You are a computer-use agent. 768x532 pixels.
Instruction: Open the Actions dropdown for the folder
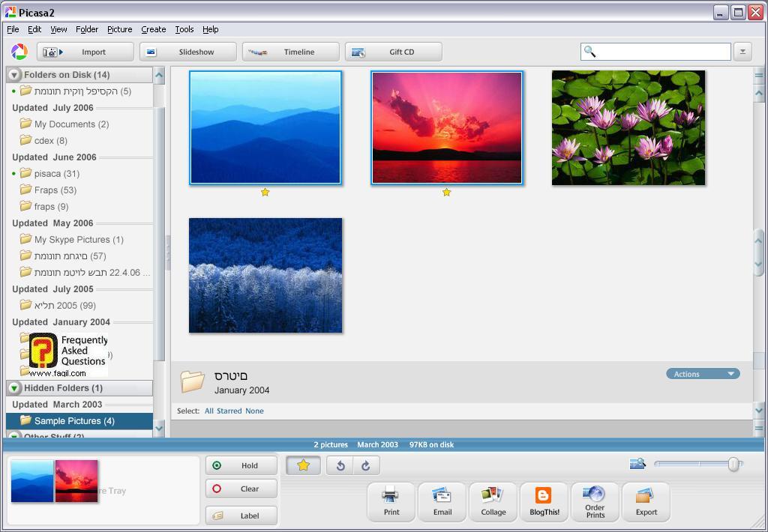(703, 374)
